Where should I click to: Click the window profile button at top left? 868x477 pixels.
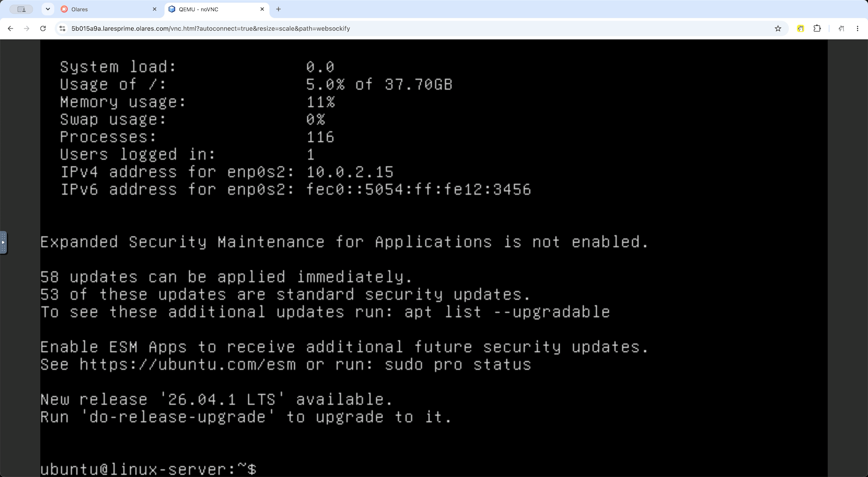[x=21, y=9]
